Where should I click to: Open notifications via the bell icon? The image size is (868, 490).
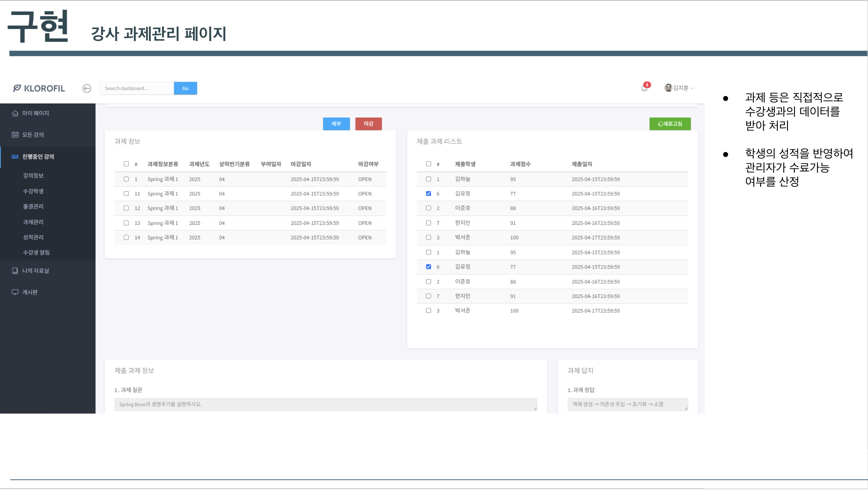tap(644, 88)
